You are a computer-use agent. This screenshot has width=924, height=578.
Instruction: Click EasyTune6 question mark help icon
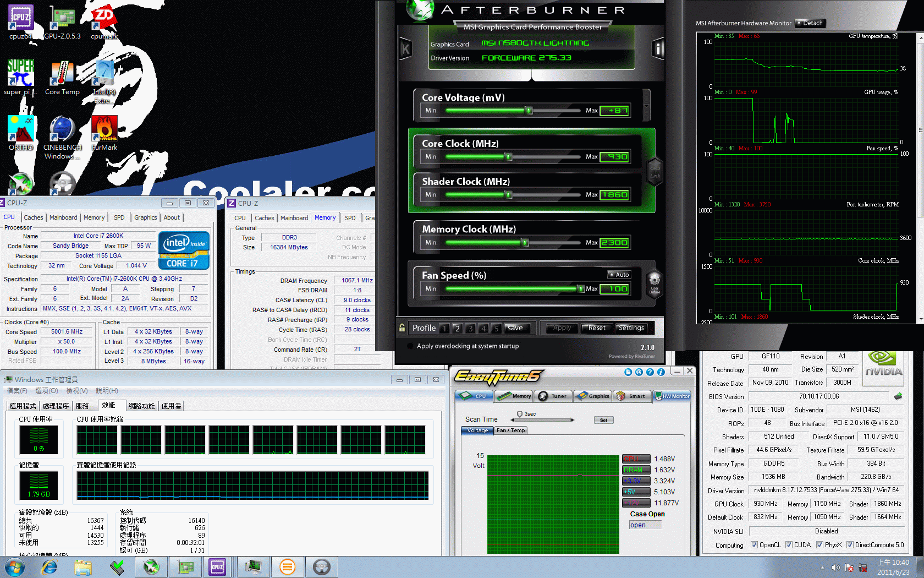click(650, 372)
